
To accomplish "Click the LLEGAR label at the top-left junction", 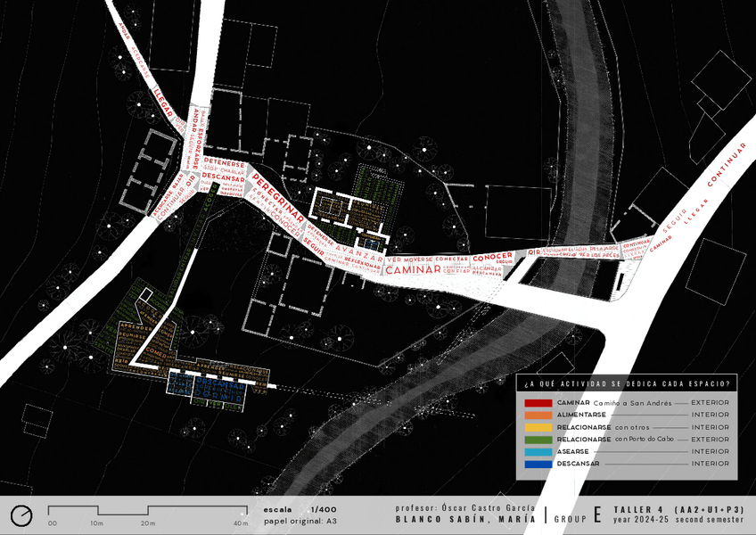I will (162, 102).
